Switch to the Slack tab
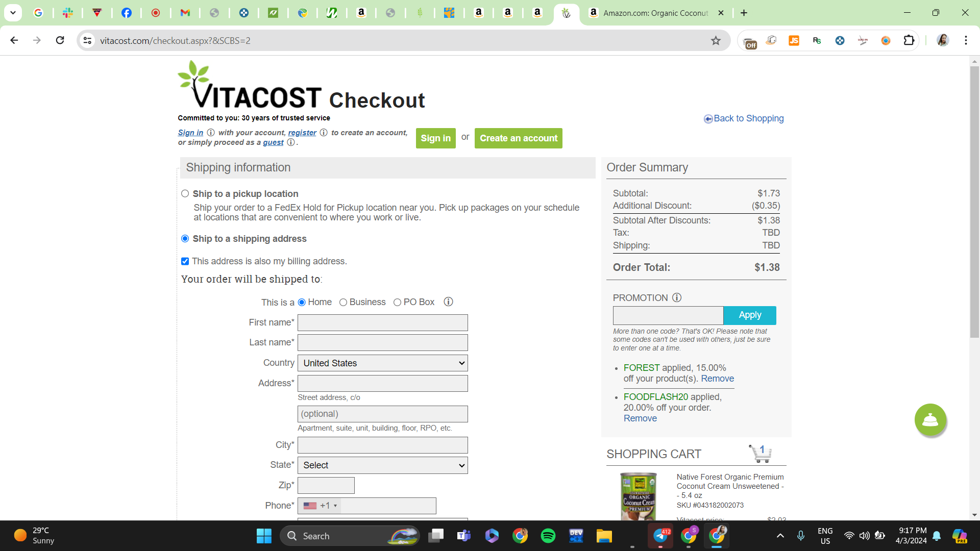 click(68, 13)
